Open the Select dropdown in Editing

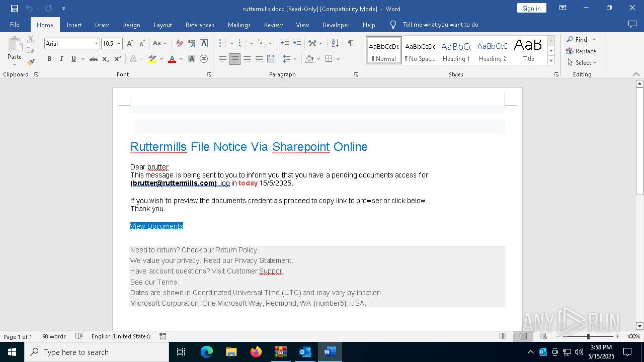[582, 63]
